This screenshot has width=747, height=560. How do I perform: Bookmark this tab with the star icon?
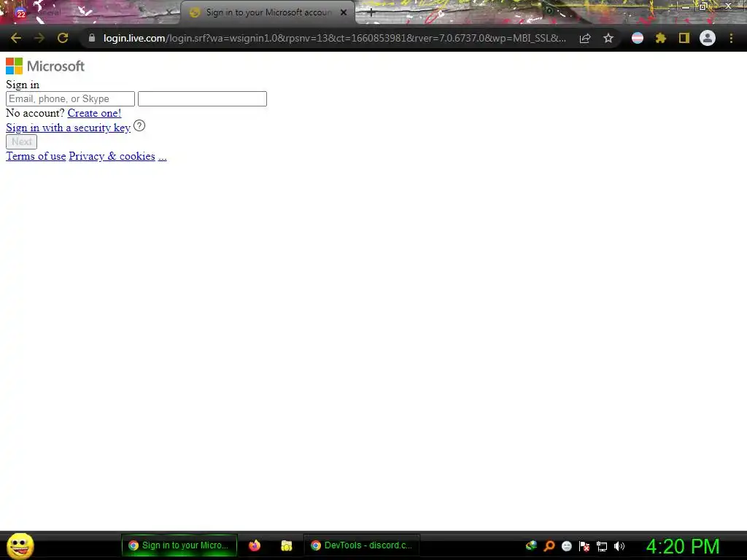coord(608,38)
